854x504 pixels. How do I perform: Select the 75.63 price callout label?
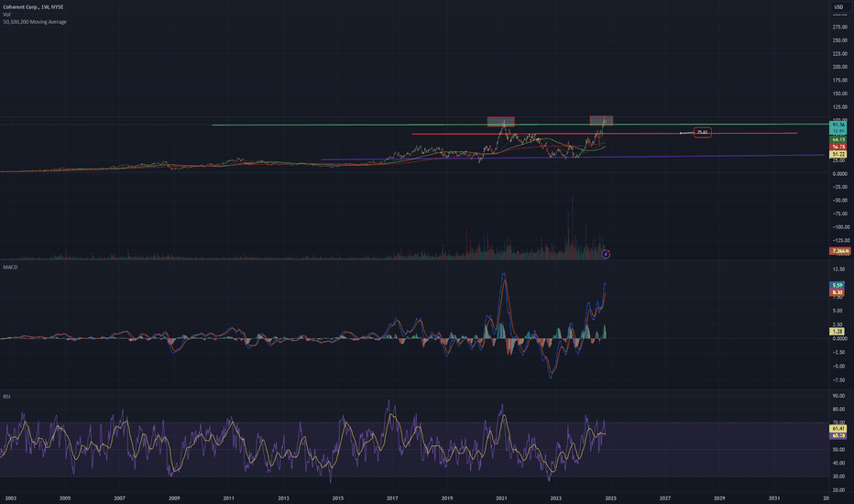(703, 132)
